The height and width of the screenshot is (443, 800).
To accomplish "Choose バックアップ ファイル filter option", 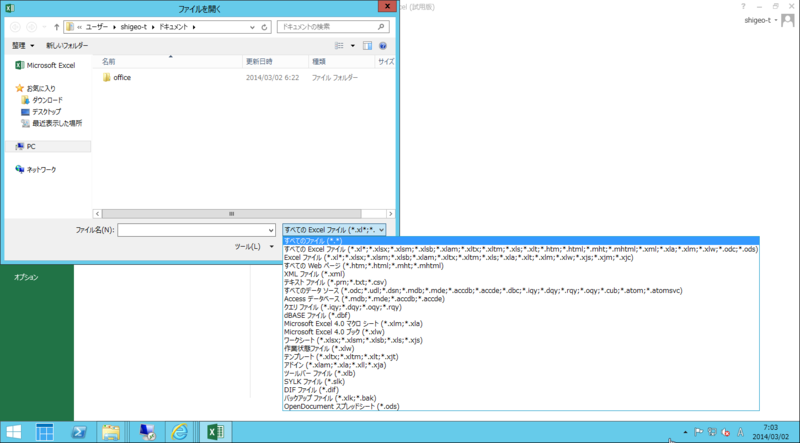I will click(521, 398).
